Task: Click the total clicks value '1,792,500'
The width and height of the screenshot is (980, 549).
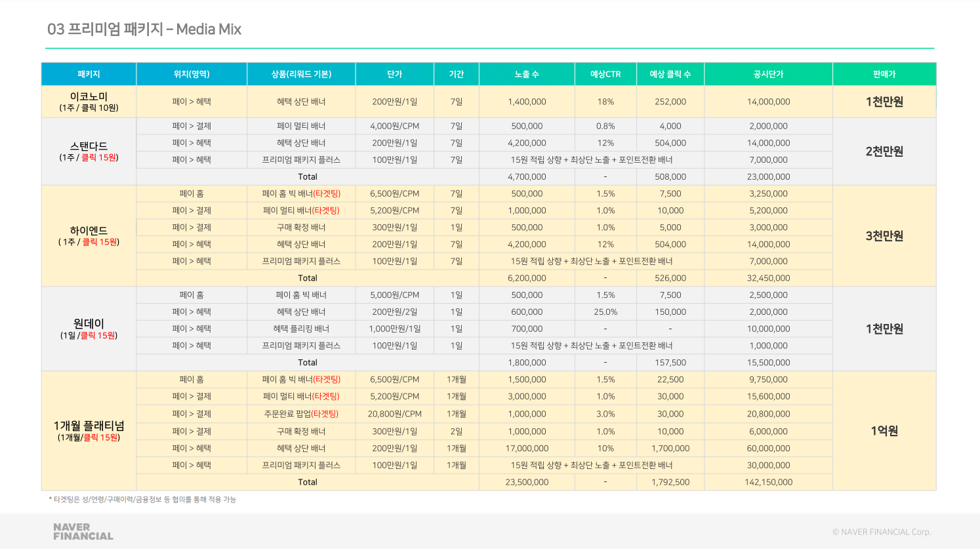Action: 670,482
